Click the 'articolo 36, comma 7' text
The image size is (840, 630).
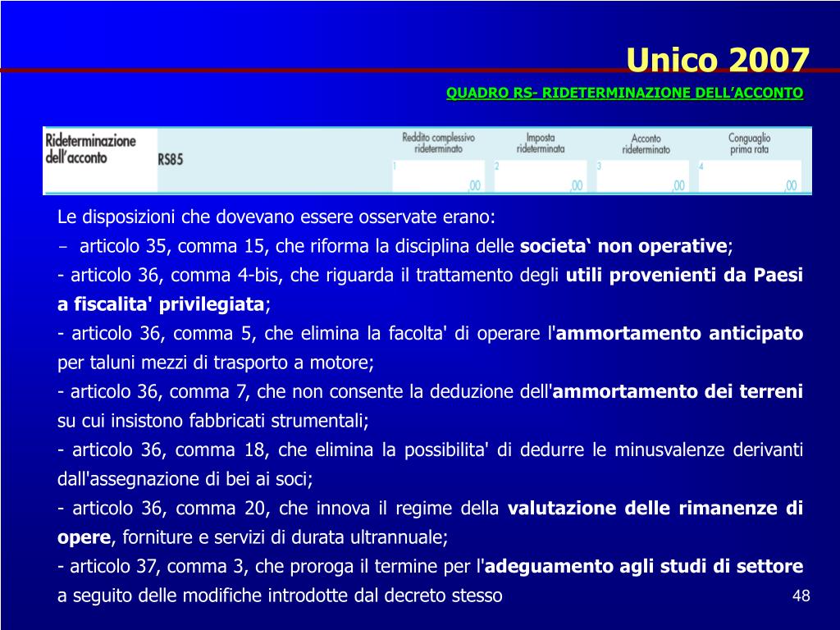(160, 391)
